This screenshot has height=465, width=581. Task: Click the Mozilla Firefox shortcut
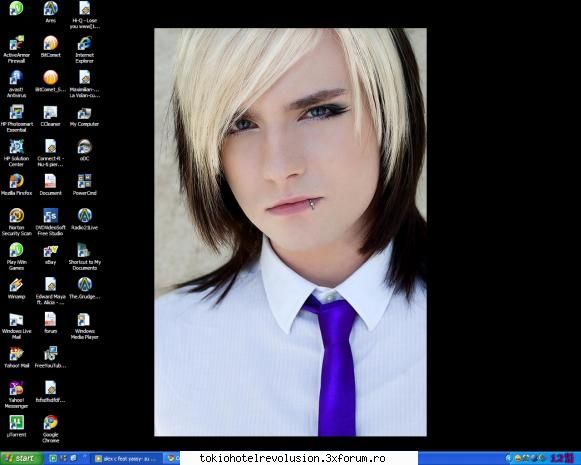click(x=16, y=185)
